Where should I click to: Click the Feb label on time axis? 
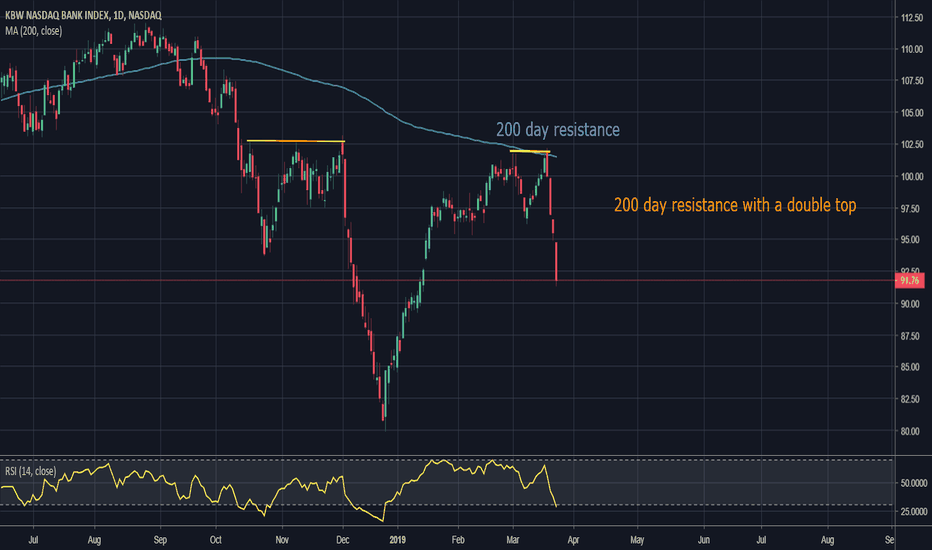(x=458, y=540)
